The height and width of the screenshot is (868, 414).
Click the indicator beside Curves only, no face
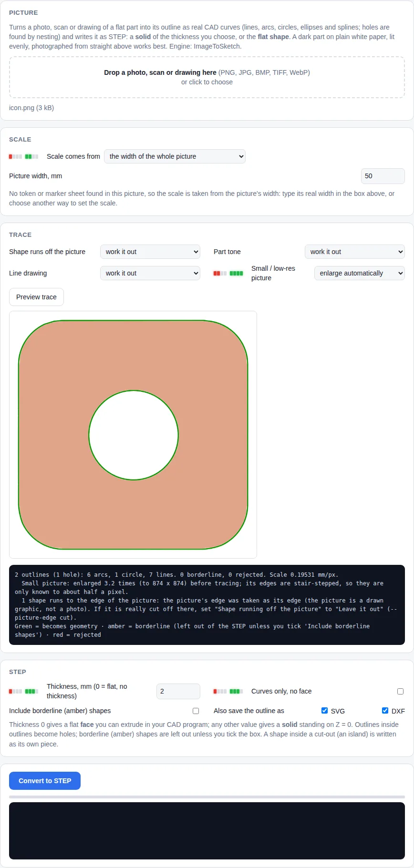pos(228,691)
